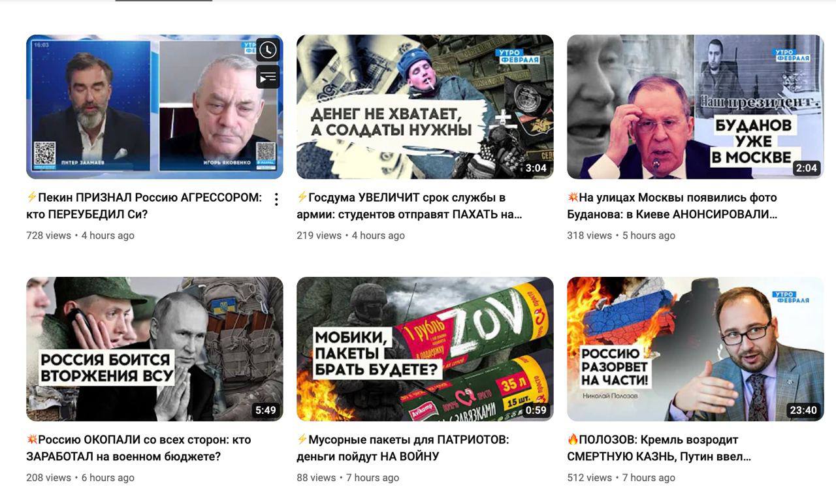Open the title link Пекин ПРИЗНАЛ Россию АГРЕССОРОМ

pos(144,206)
